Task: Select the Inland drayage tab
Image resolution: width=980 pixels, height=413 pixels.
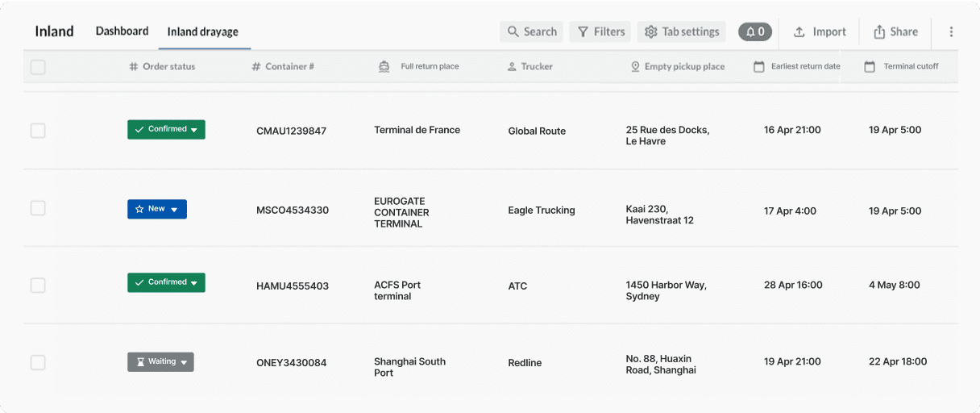Action: click(202, 32)
